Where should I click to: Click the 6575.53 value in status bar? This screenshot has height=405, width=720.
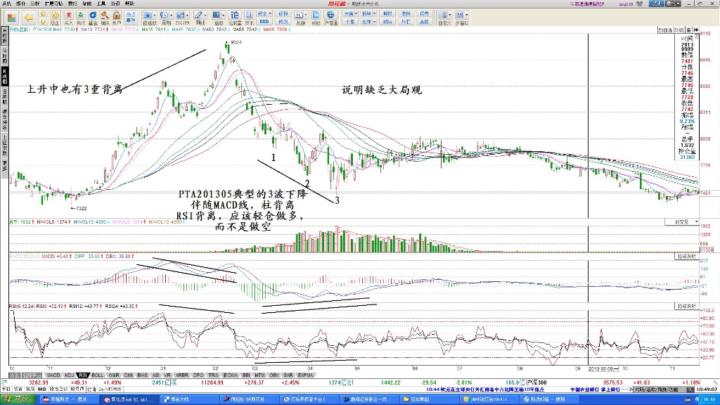pos(613,382)
